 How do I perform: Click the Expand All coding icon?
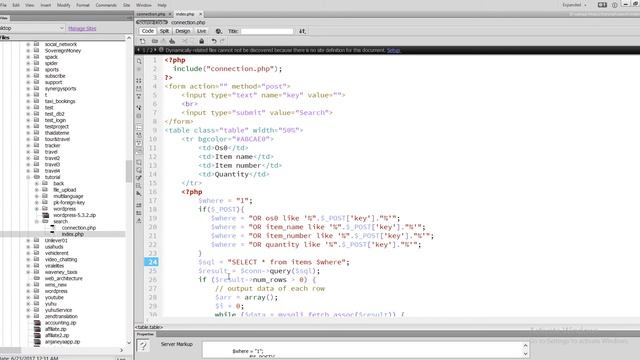[139, 96]
